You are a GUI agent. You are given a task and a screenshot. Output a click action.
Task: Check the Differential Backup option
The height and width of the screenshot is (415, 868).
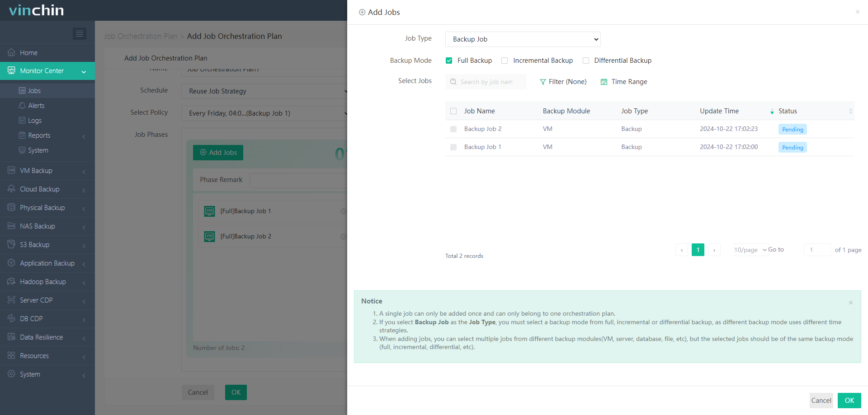click(586, 61)
